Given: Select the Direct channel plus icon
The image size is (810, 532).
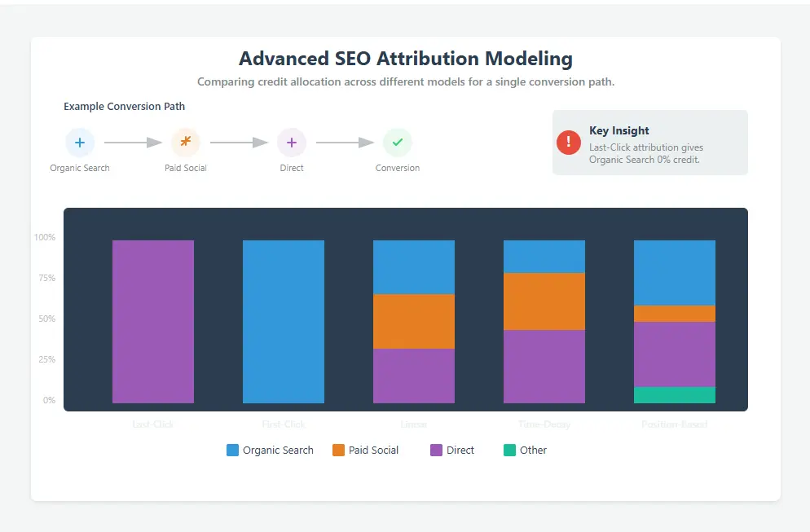Looking at the screenshot, I should [x=292, y=142].
